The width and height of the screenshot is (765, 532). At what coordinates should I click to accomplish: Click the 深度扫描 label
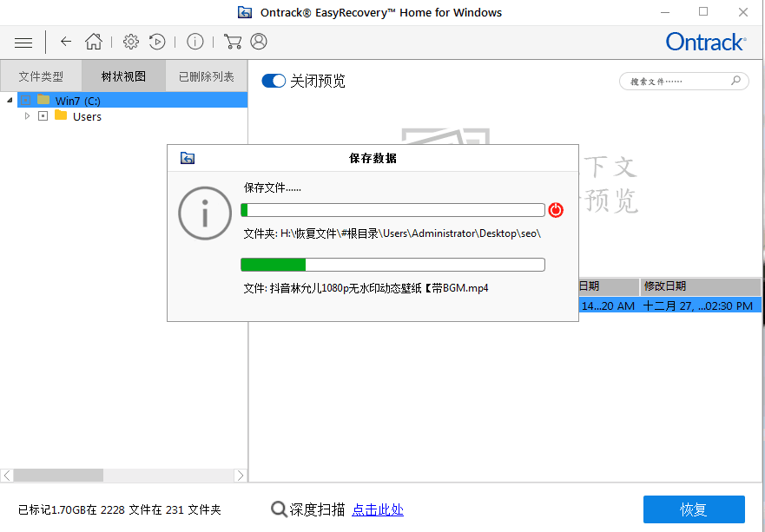(x=317, y=509)
